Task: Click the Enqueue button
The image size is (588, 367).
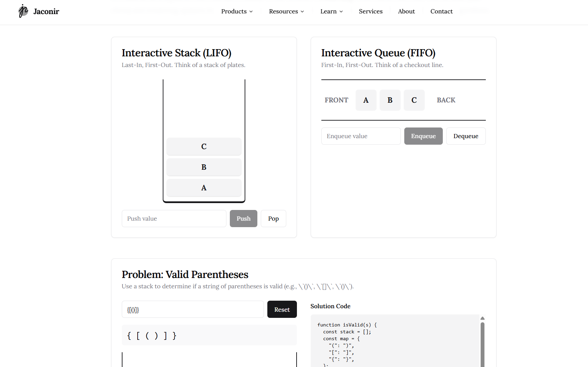Action: pos(423,136)
